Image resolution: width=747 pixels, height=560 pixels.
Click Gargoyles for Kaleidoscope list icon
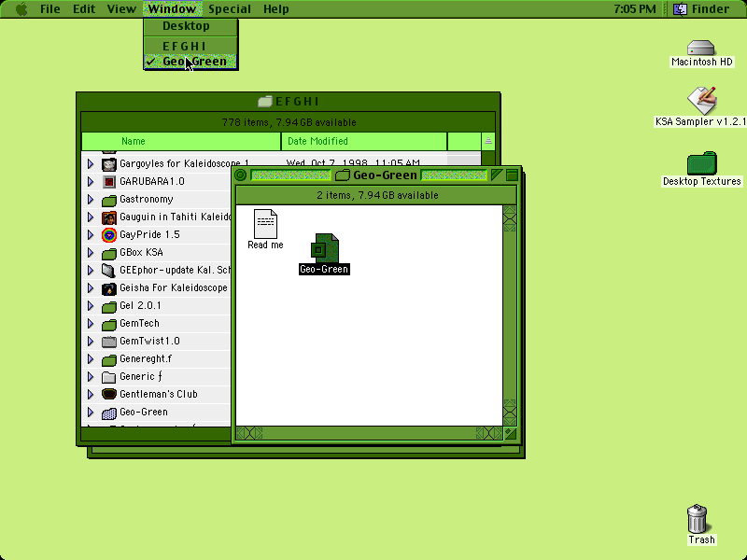coord(109,164)
